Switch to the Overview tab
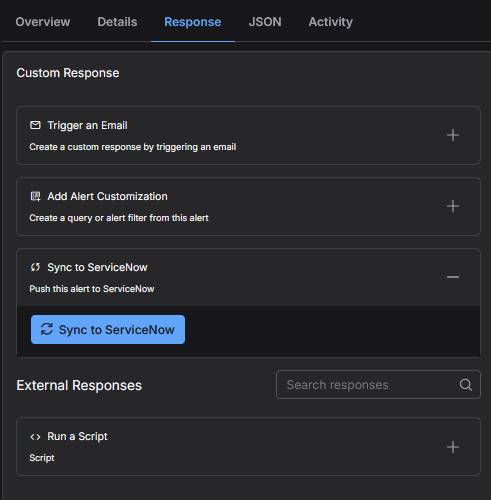This screenshot has width=491, height=500. pos(43,22)
